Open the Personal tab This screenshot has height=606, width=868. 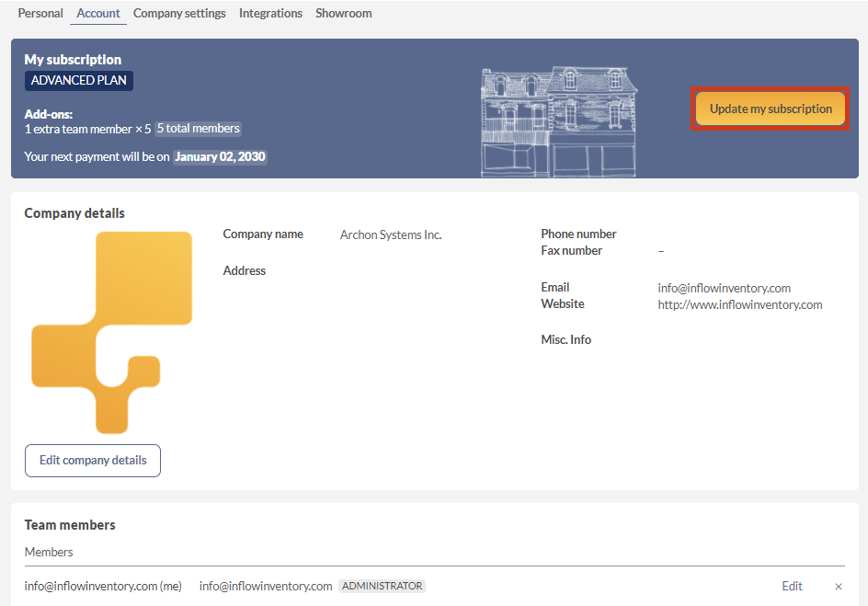click(40, 13)
